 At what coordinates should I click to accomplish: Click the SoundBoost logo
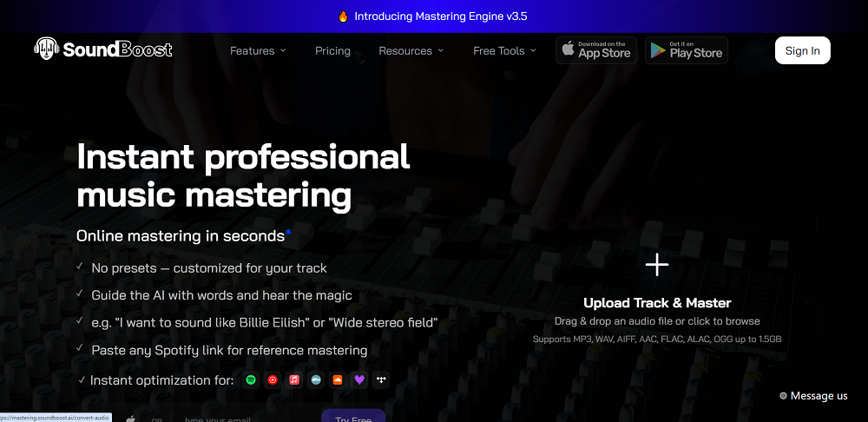[x=103, y=49]
